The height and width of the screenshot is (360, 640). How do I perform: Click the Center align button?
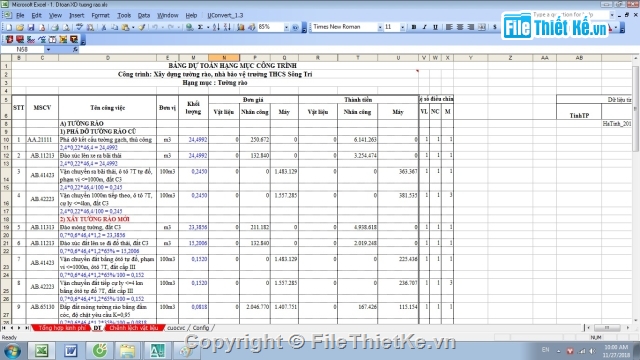tap(460, 27)
